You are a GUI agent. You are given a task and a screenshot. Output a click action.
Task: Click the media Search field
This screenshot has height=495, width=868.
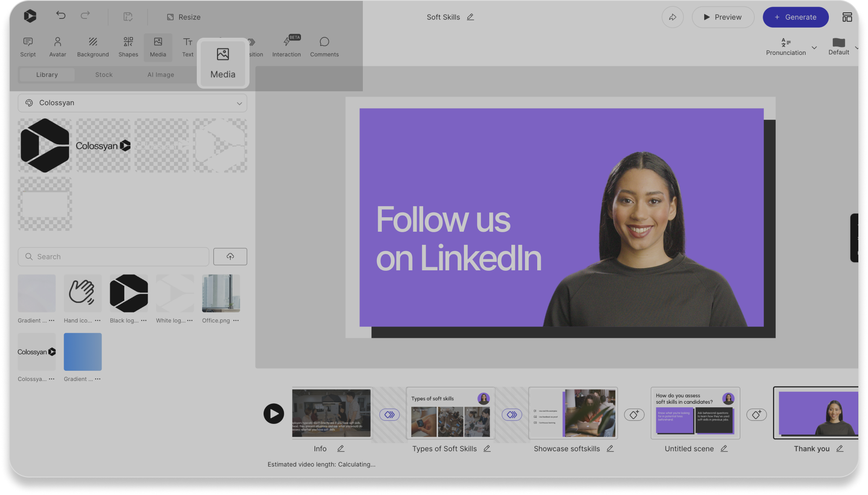point(113,257)
